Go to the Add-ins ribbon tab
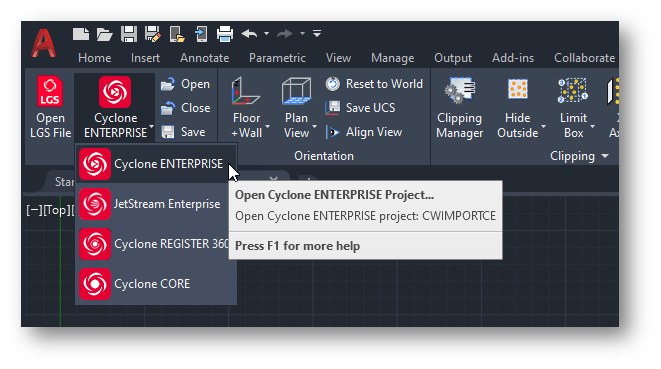Viewport: 661px width, 369px height. click(513, 58)
